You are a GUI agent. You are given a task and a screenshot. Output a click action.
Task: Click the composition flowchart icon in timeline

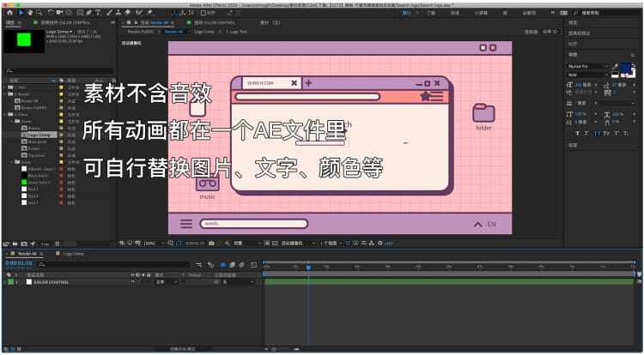tap(199, 265)
